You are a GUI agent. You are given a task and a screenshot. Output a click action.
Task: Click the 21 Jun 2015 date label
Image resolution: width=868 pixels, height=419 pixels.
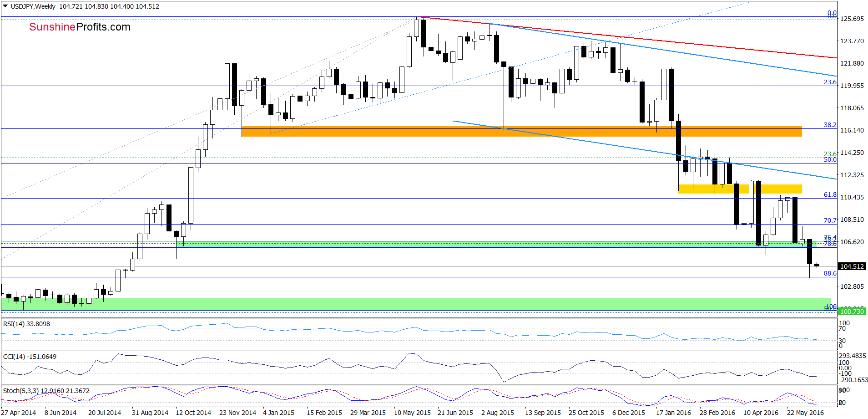coord(455,413)
